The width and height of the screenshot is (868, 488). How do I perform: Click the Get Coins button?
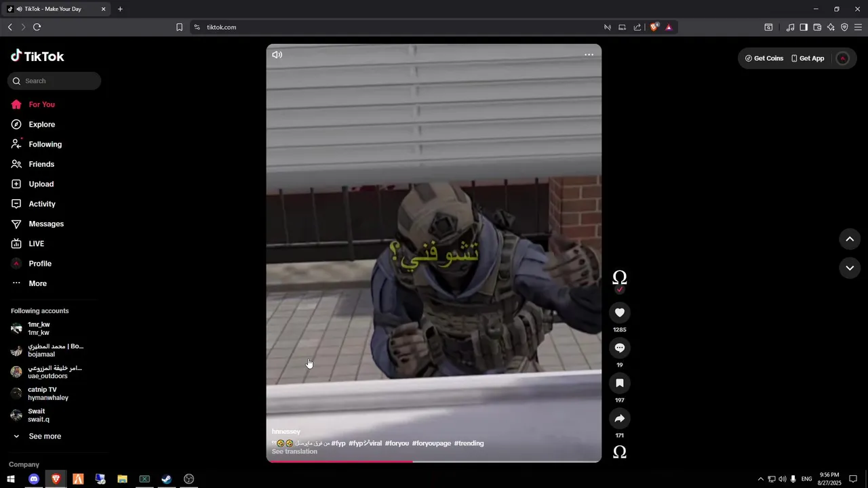[764, 58]
